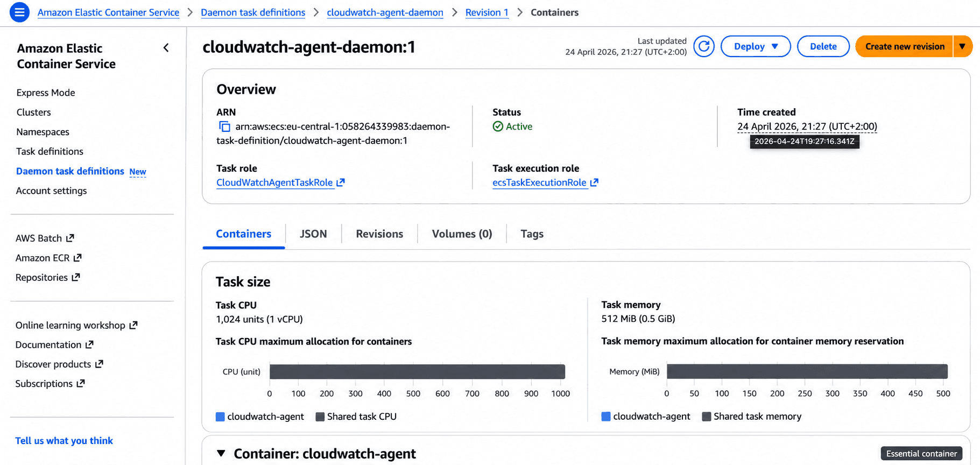Open Account settings in the sidebar
The image size is (980, 465).
tap(51, 191)
